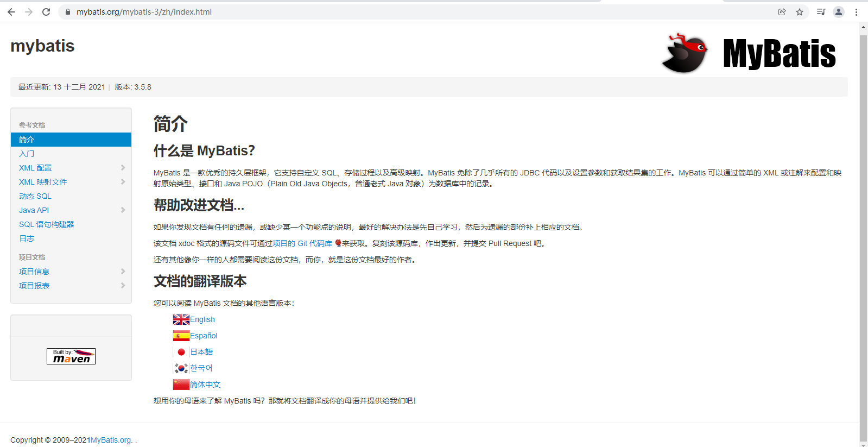Click the mybatis site title heading
Screen dimensions: 868x447
42,46
